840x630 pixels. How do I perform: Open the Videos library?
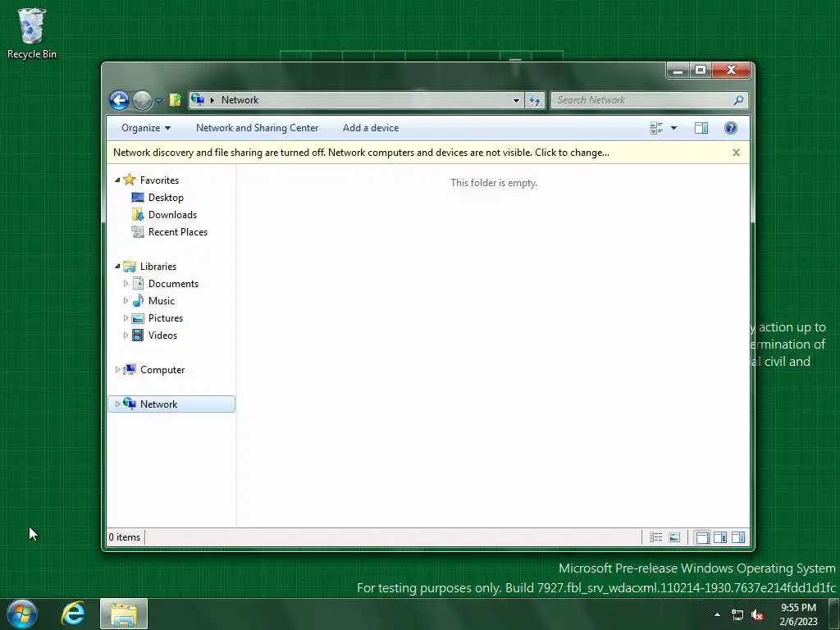click(x=162, y=336)
